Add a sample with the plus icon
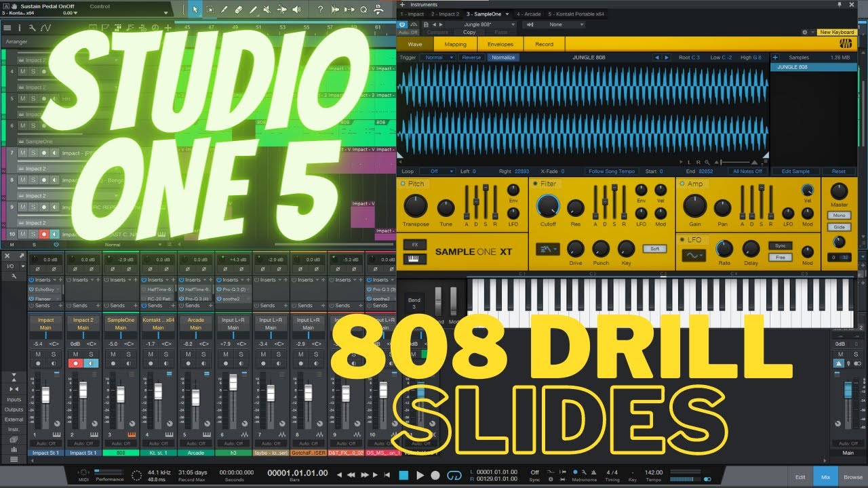The height and width of the screenshot is (488, 868). coord(775,58)
